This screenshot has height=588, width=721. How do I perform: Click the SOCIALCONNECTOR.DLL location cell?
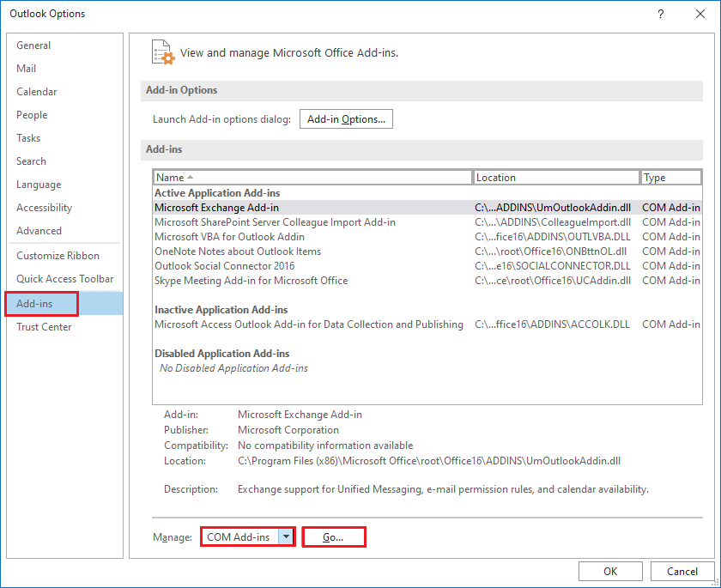coord(553,266)
